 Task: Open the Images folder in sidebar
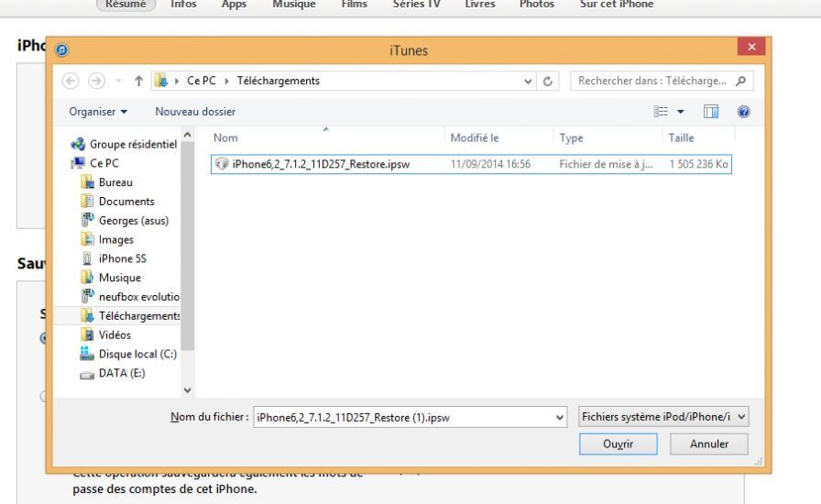[107, 239]
